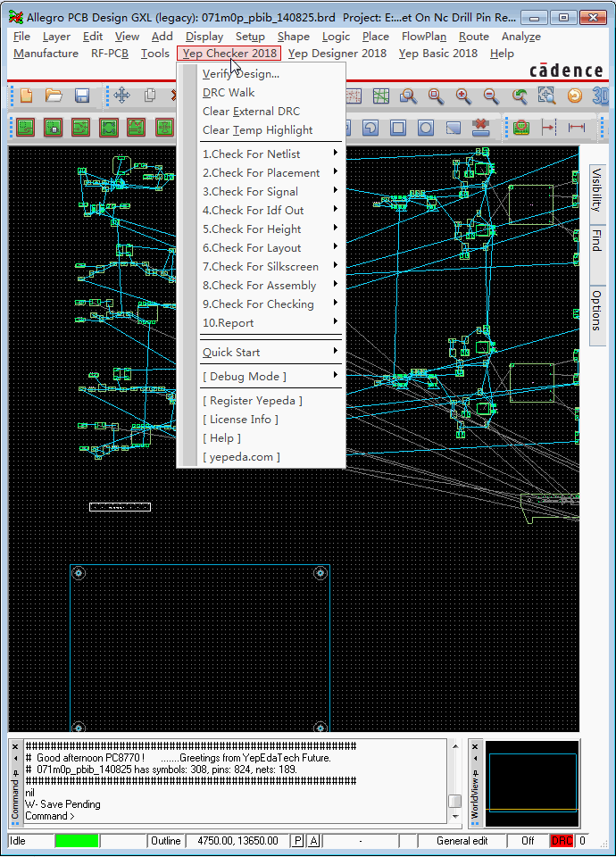616x857 pixels.
Task: Click the New file icon in the toolbar
Action: [x=26, y=96]
